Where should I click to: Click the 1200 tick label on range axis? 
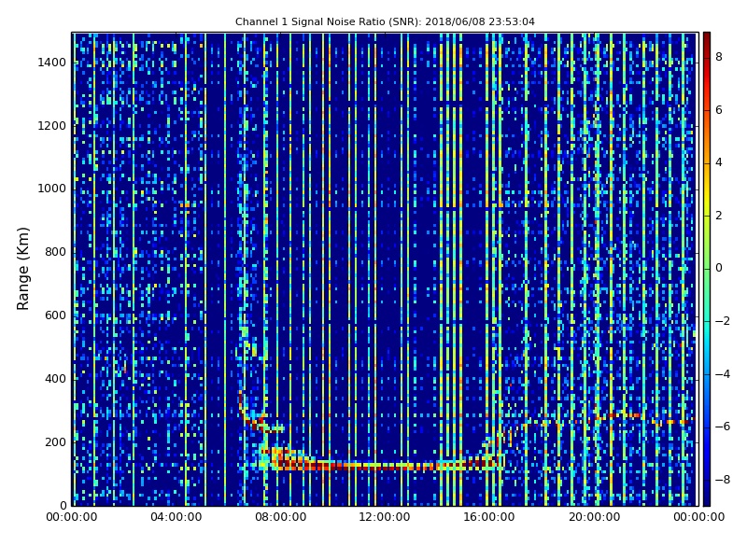(x=52, y=126)
